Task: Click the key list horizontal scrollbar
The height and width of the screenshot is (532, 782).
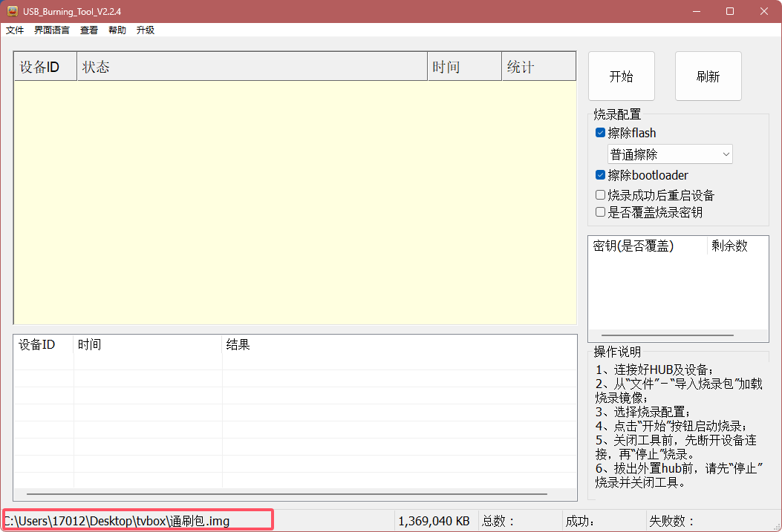Action: [667, 335]
